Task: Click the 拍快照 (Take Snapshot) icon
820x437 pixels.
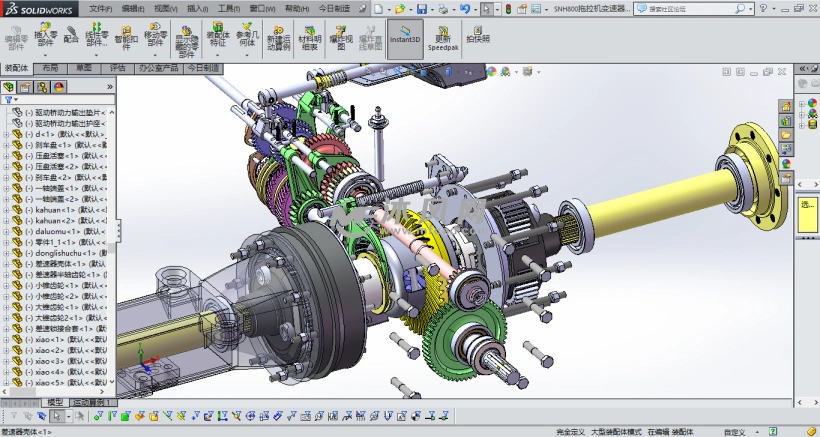Action: [x=478, y=38]
